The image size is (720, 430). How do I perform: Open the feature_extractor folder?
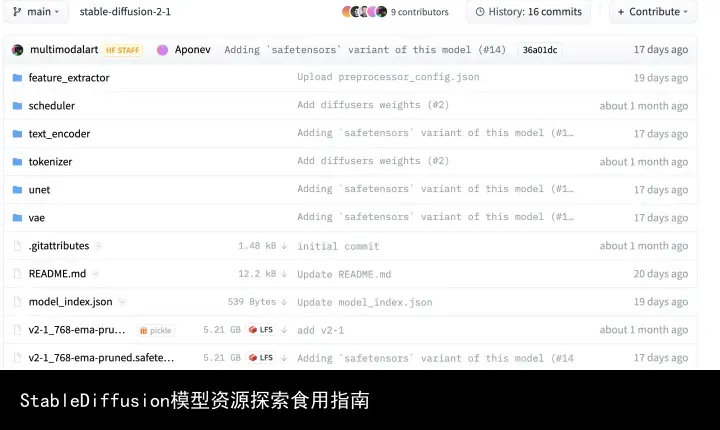[69, 78]
